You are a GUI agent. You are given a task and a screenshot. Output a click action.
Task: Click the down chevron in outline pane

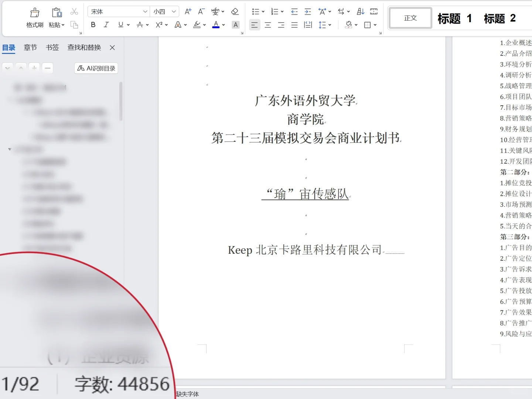pos(7,68)
